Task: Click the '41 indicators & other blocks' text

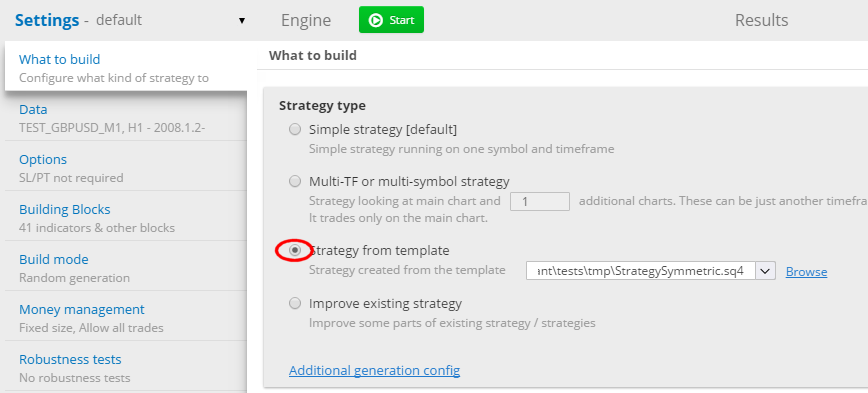Action: [x=97, y=227]
